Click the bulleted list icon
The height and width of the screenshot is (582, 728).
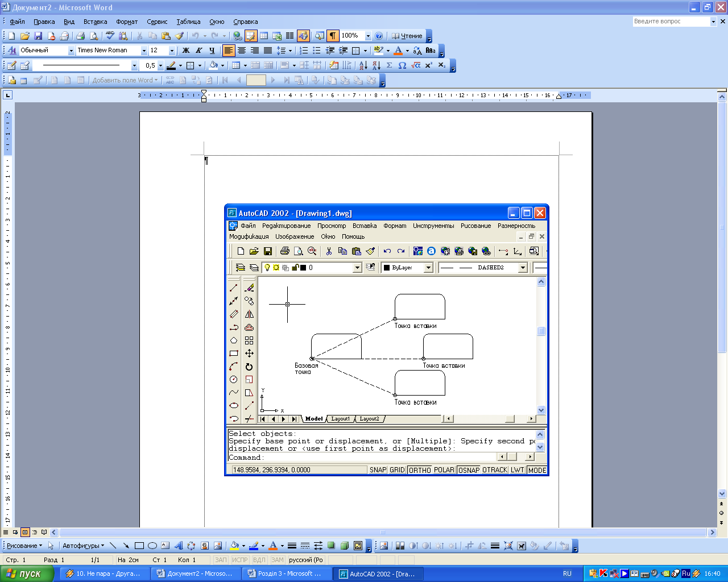317,51
